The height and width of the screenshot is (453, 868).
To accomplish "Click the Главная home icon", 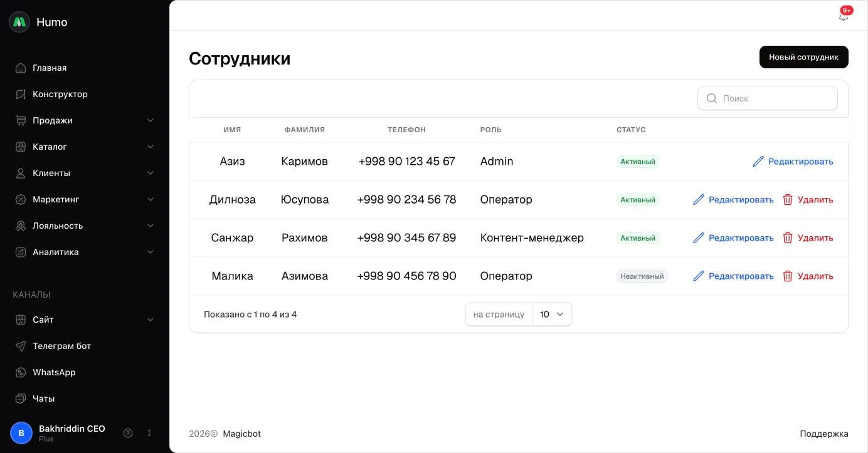I will coord(21,68).
